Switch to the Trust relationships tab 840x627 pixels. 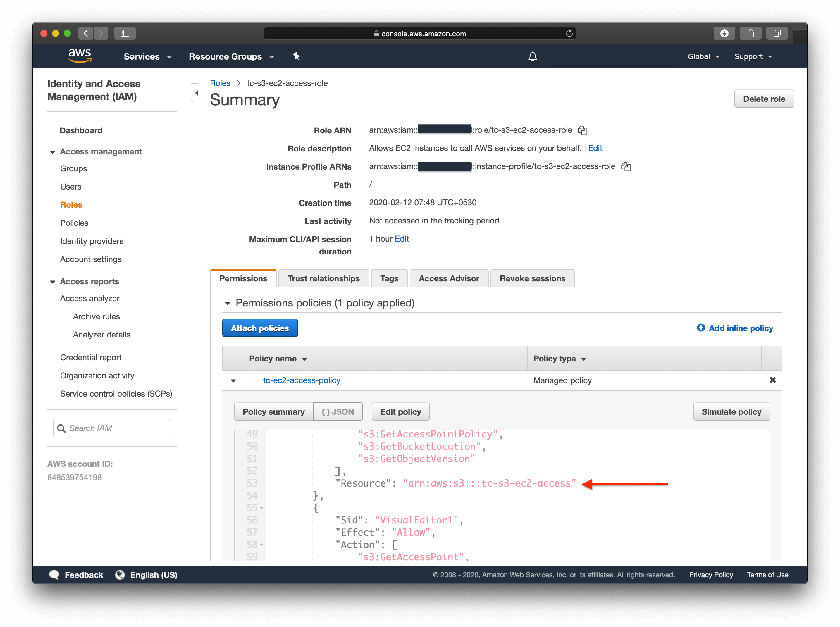(323, 278)
